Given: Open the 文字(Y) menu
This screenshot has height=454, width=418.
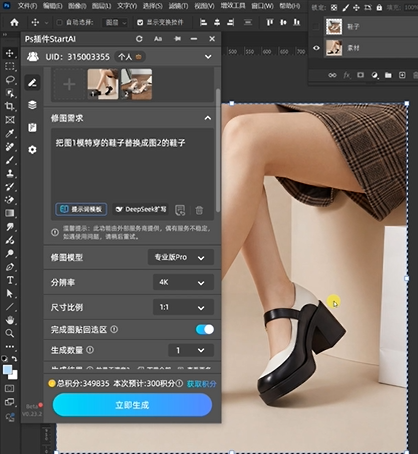Looking at the screenshot, I should coord(127,6).
